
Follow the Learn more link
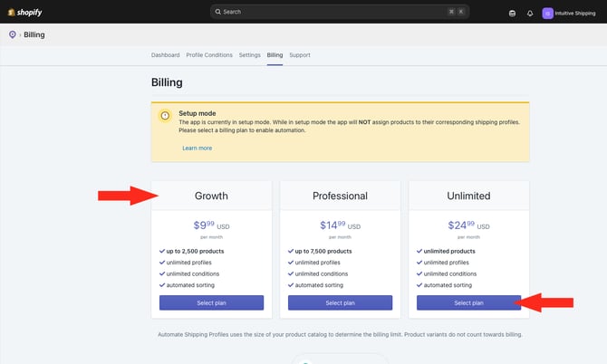[197, 148]
